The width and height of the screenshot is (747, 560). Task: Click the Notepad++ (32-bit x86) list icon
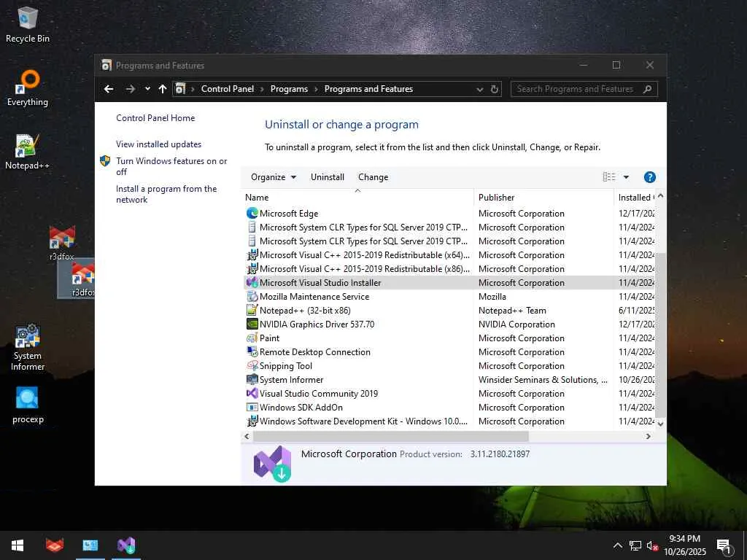coord(252,310)
